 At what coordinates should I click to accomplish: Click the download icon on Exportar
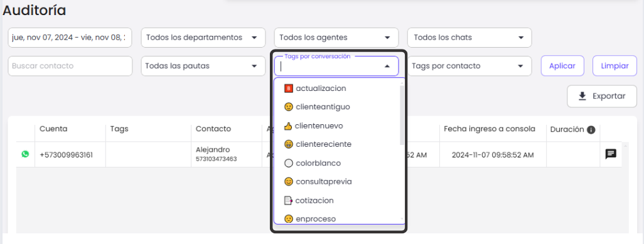tap(582, 96)
